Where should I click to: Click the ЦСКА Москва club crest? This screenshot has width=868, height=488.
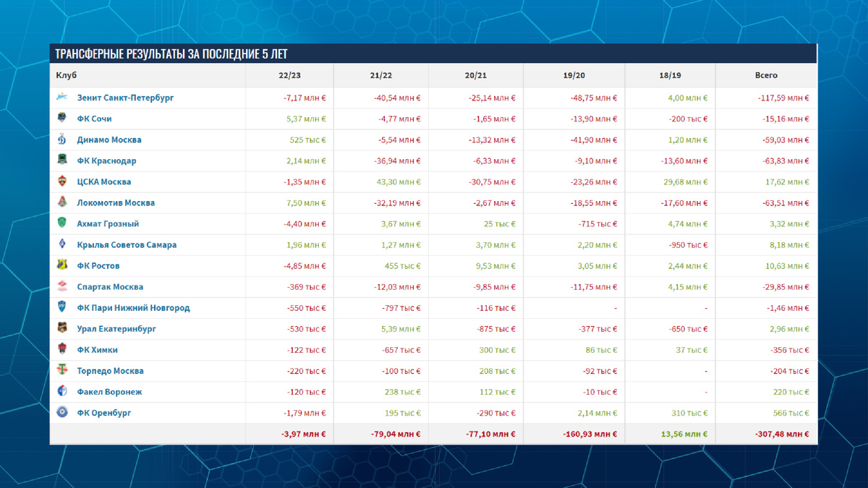(x=62, y=181)
